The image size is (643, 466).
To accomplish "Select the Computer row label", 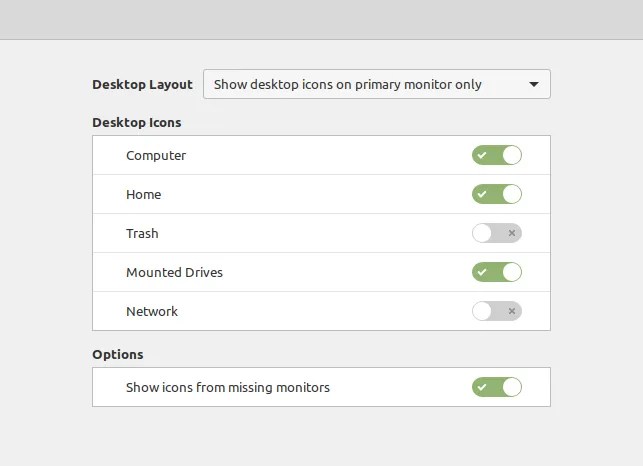I will (156, 155).
